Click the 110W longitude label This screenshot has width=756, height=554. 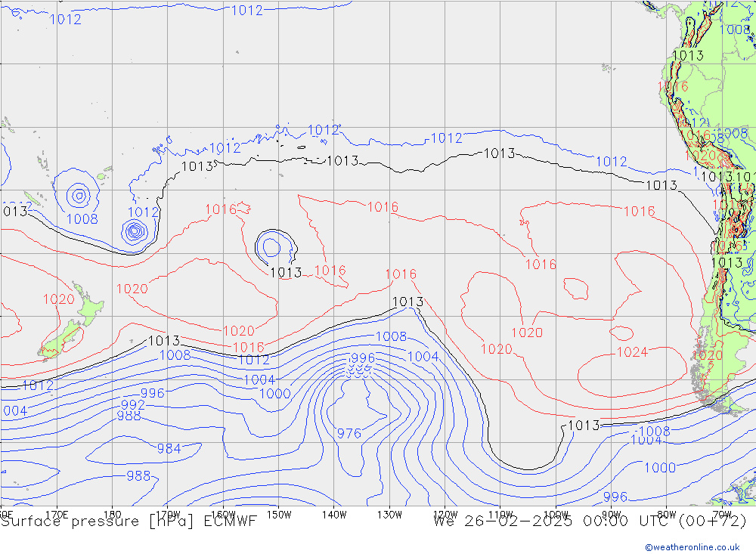(500, 515)
